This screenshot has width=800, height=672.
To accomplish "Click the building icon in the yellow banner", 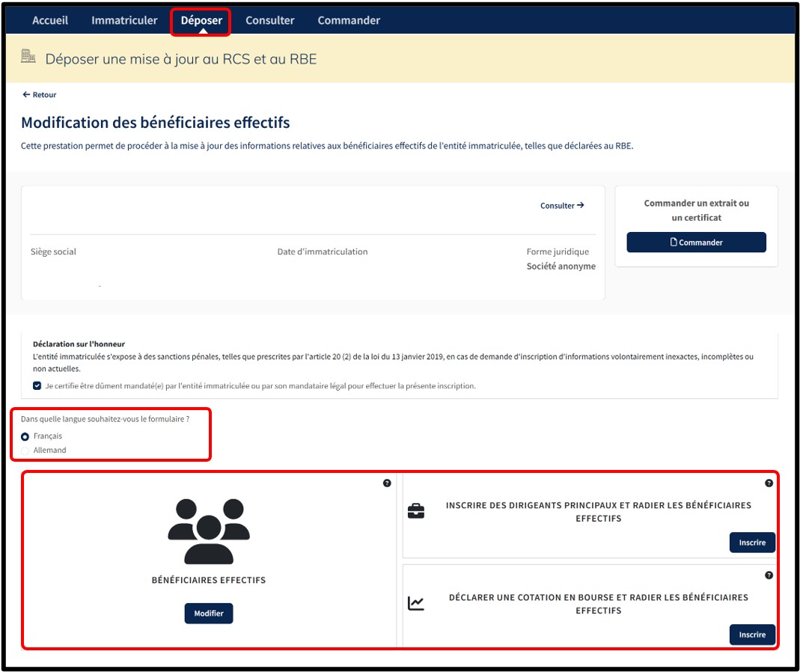I will tap(28, 57).
